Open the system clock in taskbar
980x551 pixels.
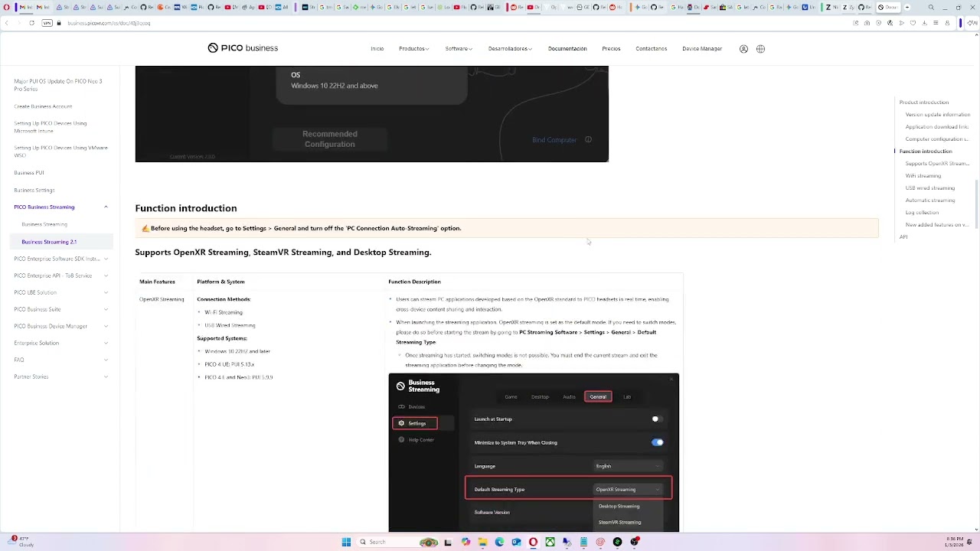[954, 542]
